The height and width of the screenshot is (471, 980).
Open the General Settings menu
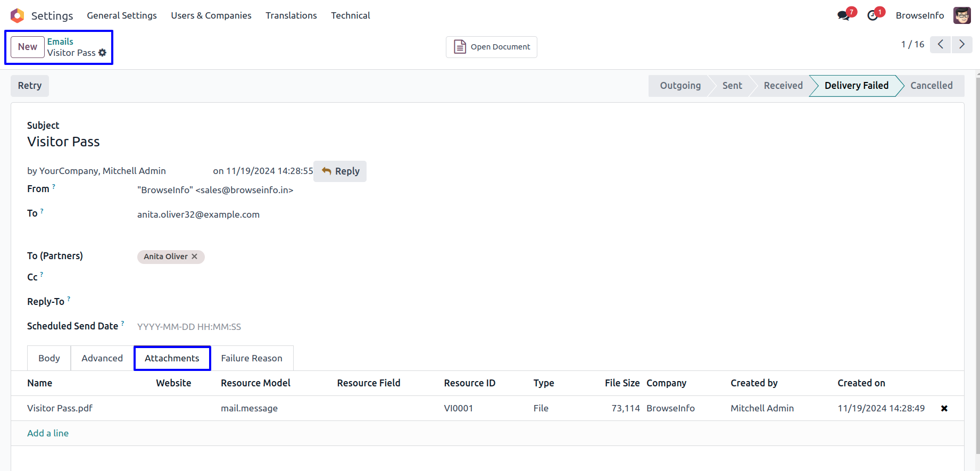(122, 15)
